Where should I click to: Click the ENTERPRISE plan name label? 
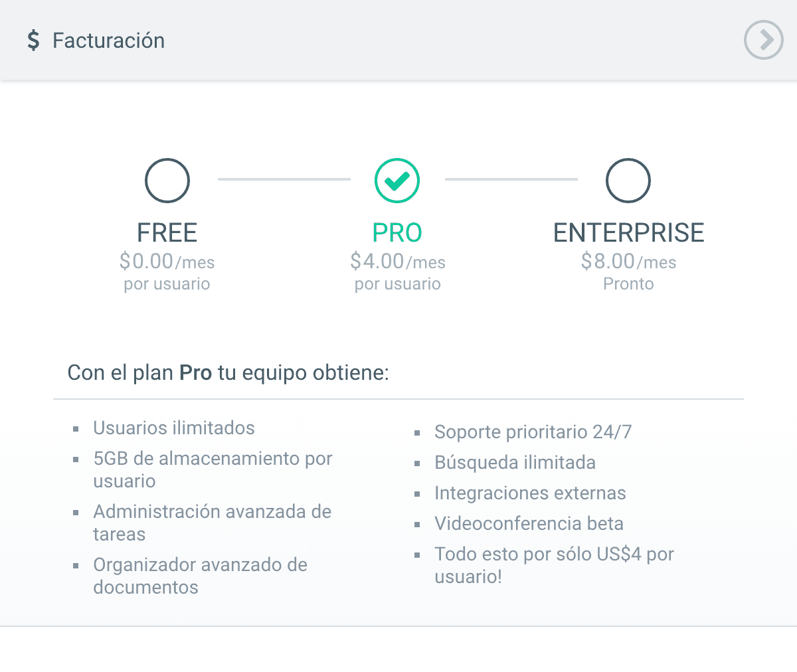628,233
